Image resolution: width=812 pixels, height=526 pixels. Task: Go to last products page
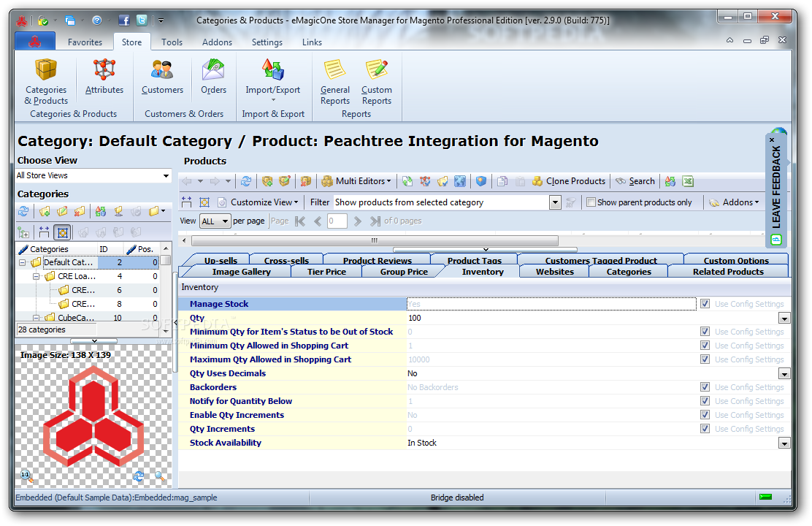click(375, 221)
